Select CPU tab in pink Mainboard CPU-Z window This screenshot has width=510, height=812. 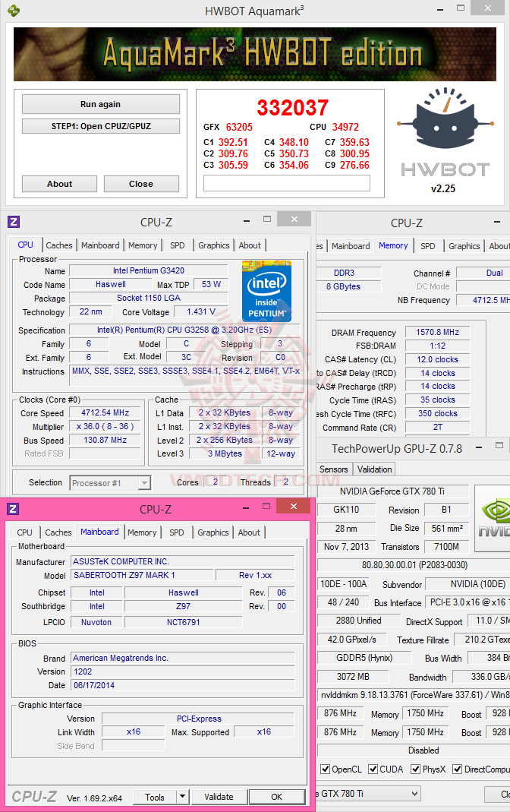point(24,532)
